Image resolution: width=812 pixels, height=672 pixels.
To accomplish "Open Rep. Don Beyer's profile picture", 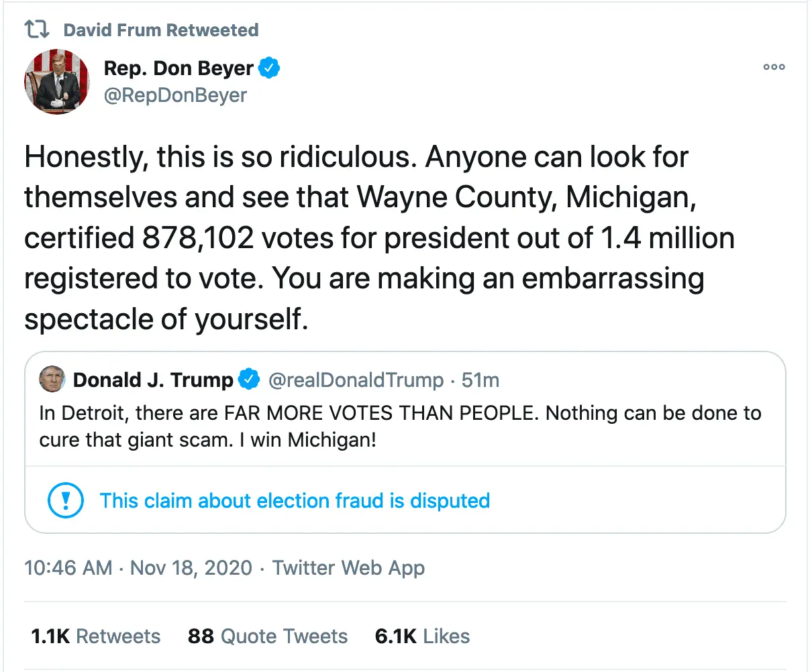I will pyautogui.click(x=57, y=81).
